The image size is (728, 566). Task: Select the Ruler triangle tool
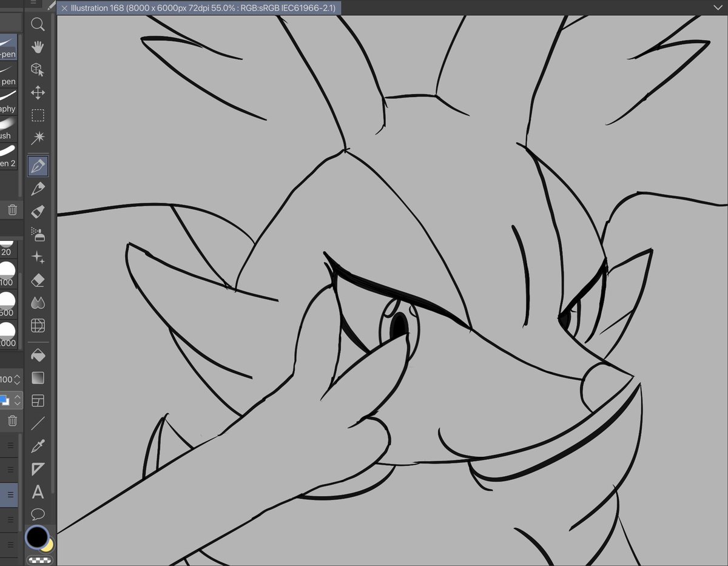pos(38,469)
